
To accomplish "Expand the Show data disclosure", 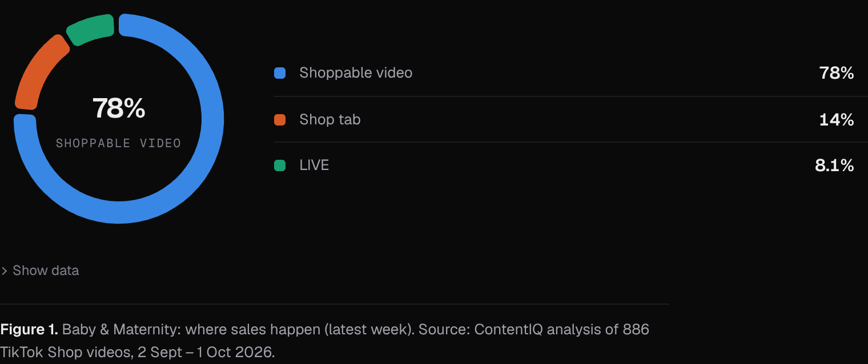I will click(40, 270).
